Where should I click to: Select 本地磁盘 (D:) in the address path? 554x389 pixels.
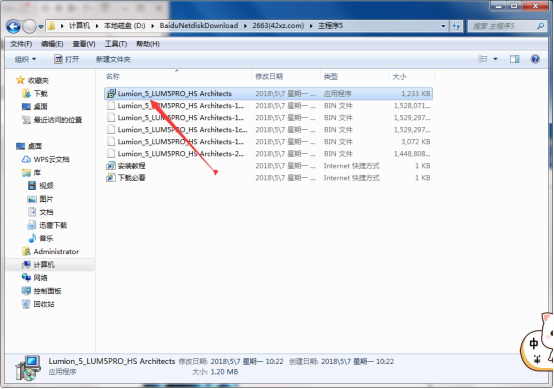[x=125, y=26]
